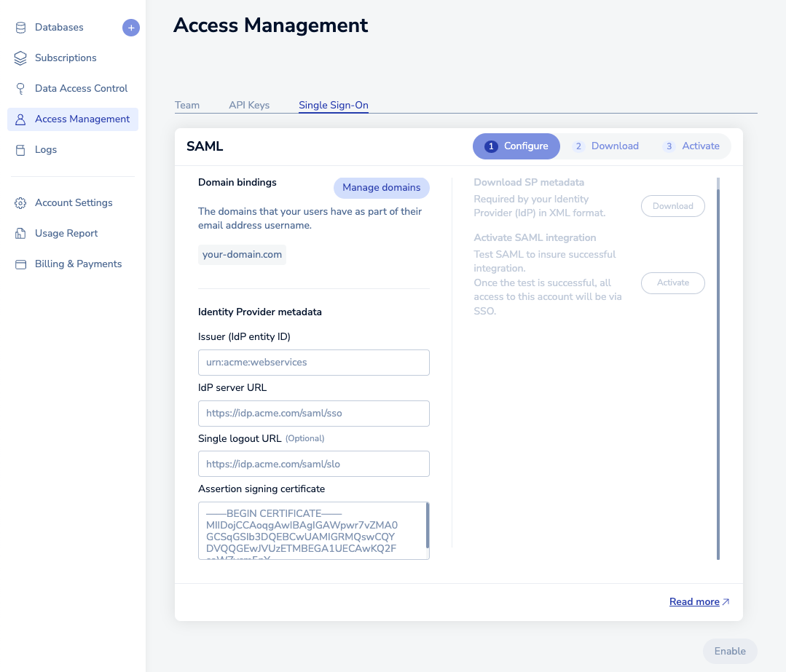The height and width of the screenshot is (672, 786).
Task: Click the Subscriptions layers icon
Action: point(20,58)
